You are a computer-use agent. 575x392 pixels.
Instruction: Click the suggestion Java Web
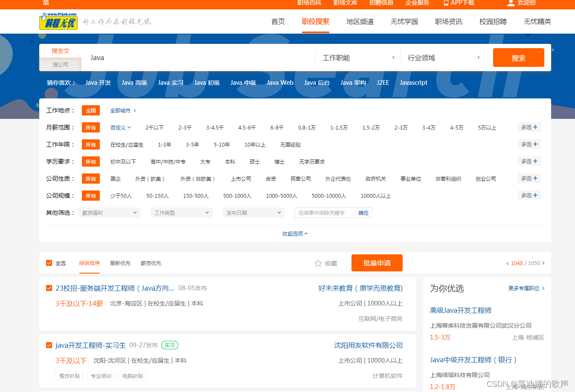point(280,83)
